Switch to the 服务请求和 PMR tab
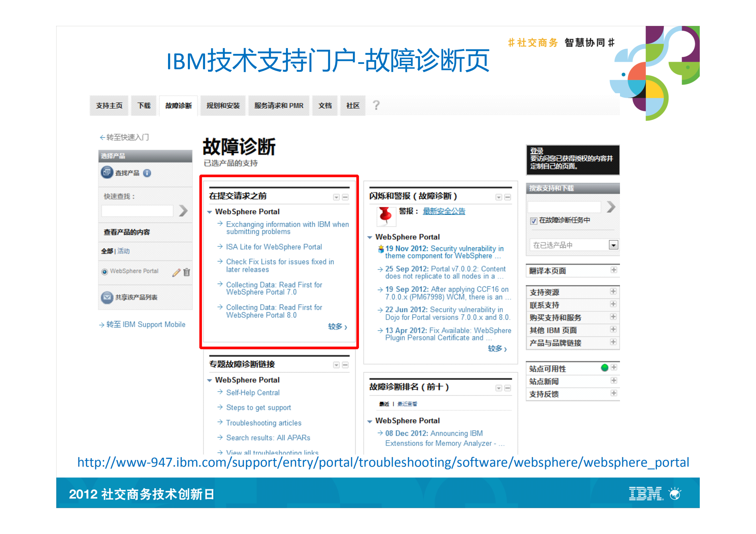The height and width of the screenshot is (534, 756). (x=279, y=105)
